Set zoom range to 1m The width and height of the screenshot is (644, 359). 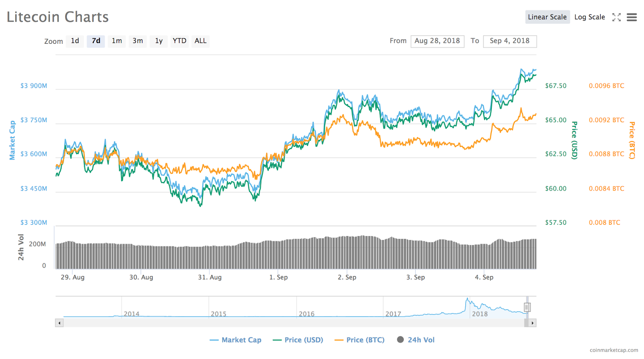click(117, 41)
